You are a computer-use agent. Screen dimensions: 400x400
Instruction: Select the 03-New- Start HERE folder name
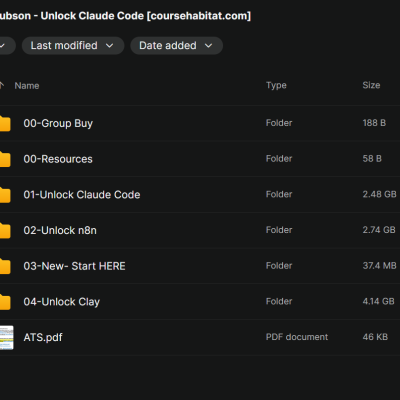(74, 266)
